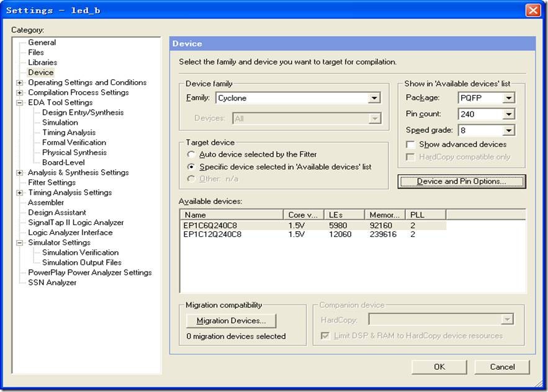The image size is (548, 392).
Task: Select SignalTap II Logic Analyzer category
Action: click(76, 223)
